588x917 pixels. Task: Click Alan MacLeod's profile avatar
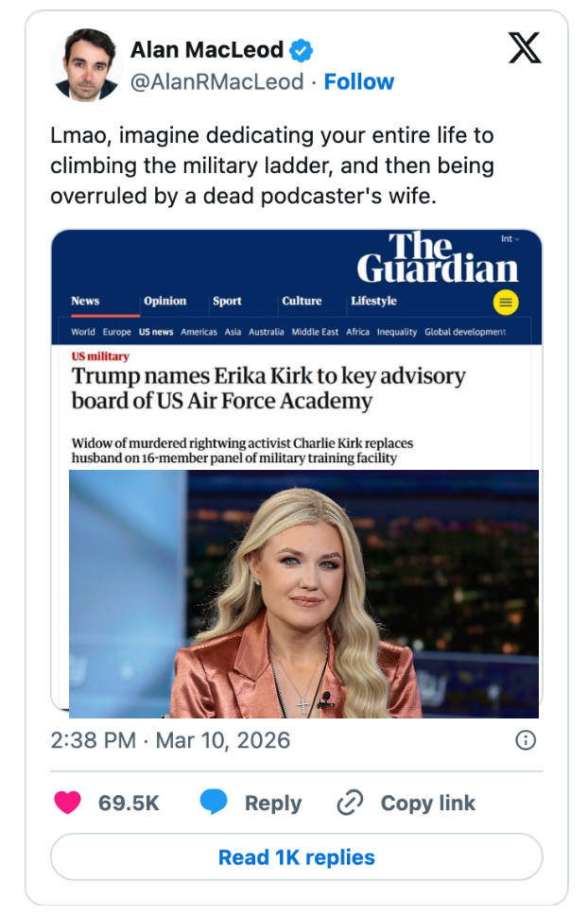pos(87,65)
